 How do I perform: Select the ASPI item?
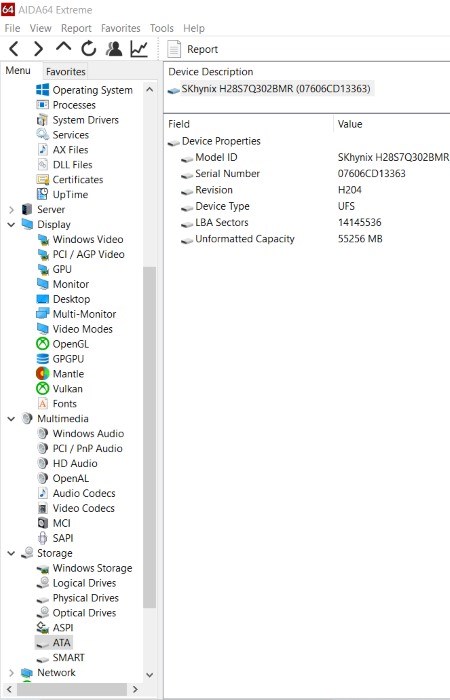54,628
